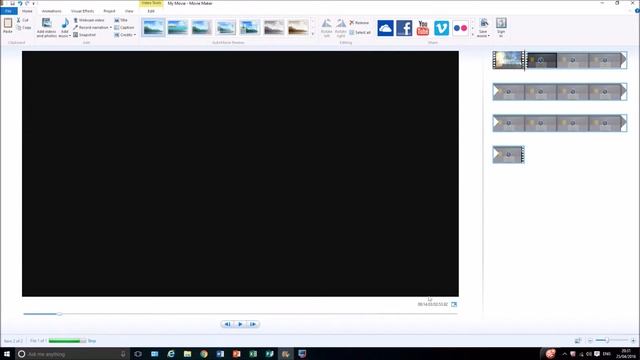Share the movie to YouTube
This screenshot has width=640, height=360.
(423, 28)
